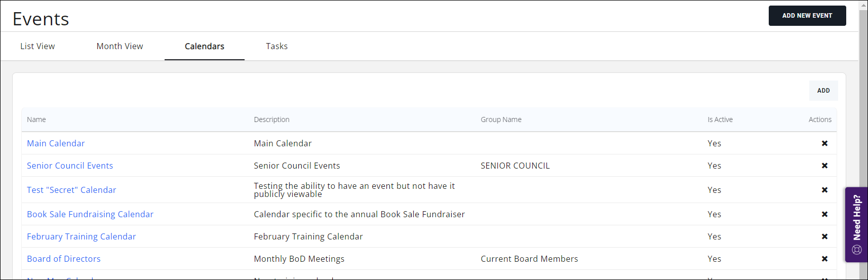Open the Board of Directors link
Screen dimensions: 868x280
(64, 259)
